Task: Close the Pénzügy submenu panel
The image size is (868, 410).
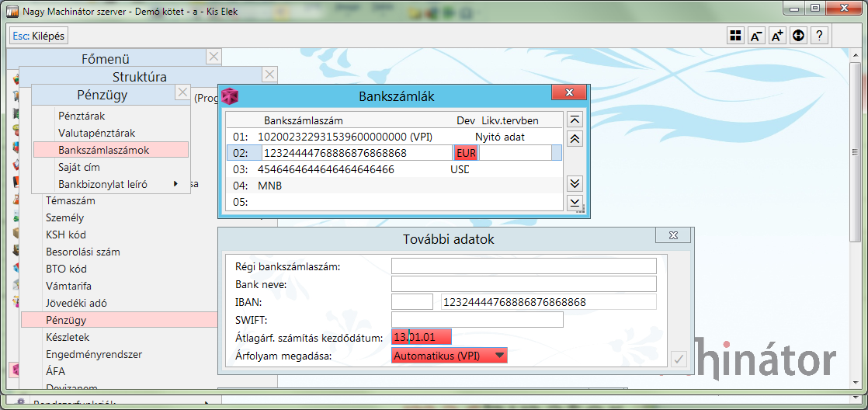Action: [182, 92]
